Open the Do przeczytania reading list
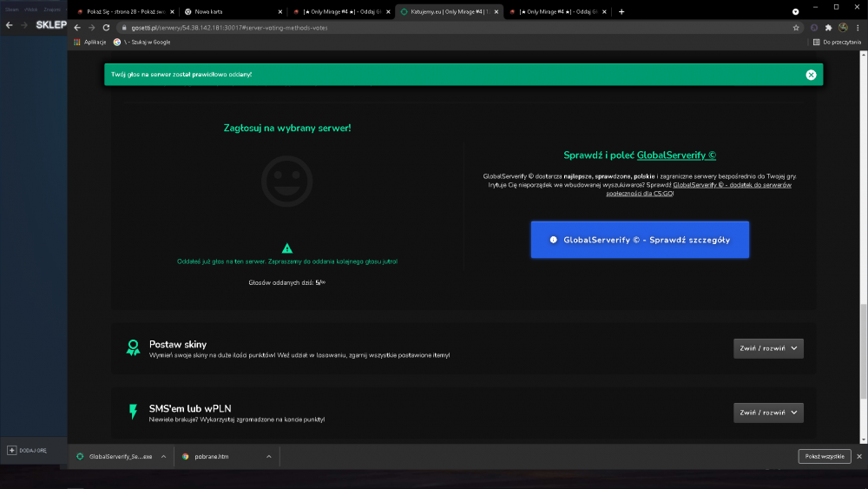Screen dimensions: 868x489 [x=837, y=42]
